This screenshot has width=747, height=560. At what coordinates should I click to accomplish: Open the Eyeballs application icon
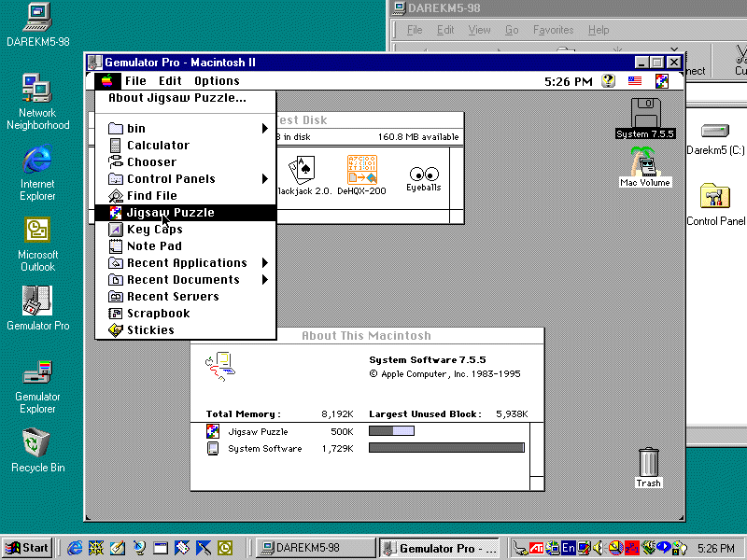424,174
